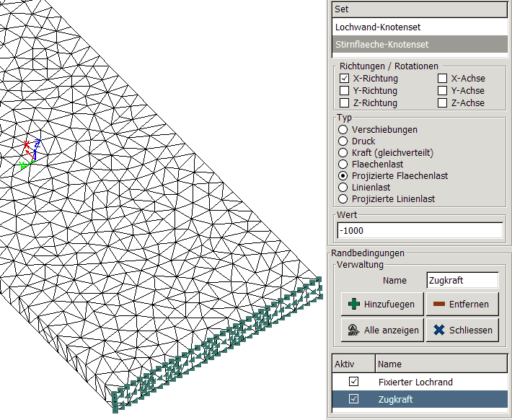
Task: Click the blue X Schliessen icon
Action: 438,331
